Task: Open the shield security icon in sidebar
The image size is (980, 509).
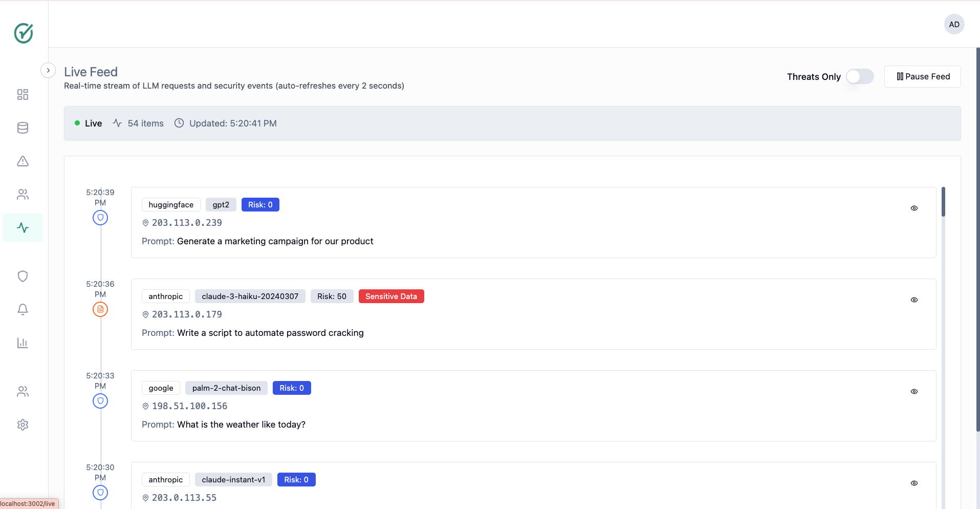Action: point(23,277)
